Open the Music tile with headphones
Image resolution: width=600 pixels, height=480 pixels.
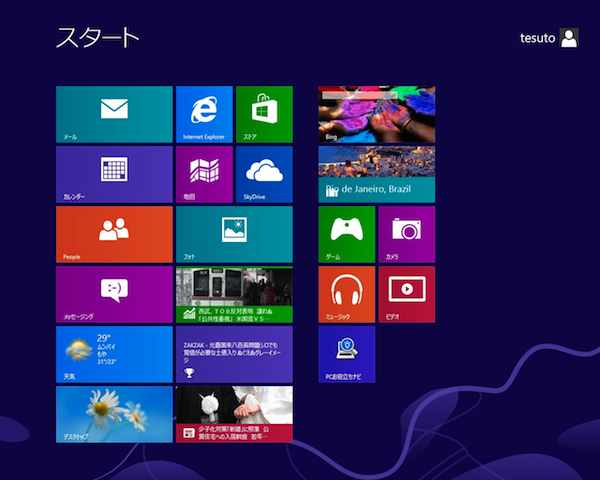(346, 294)
